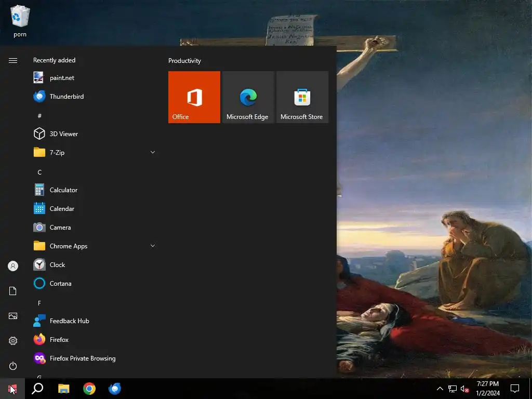Open Settings gear in Start sidebar
This screenshot has width=532, height=399.
point(13,341)
